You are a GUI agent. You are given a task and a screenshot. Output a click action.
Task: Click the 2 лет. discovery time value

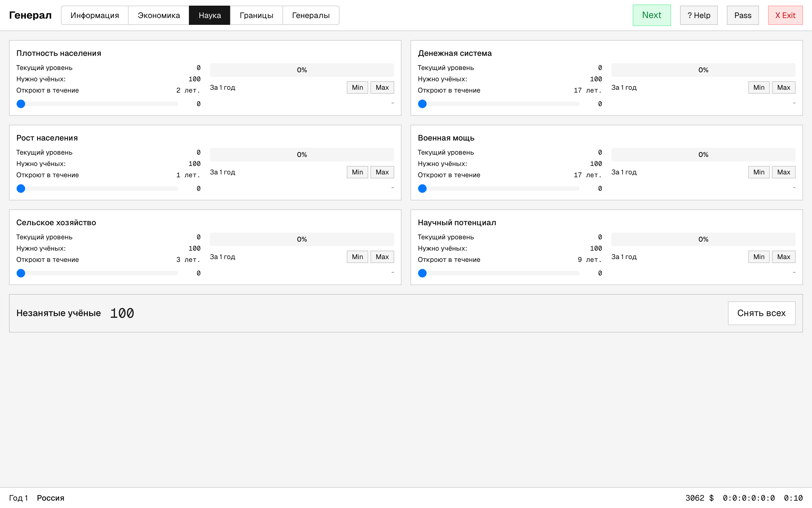click(188, 90)
